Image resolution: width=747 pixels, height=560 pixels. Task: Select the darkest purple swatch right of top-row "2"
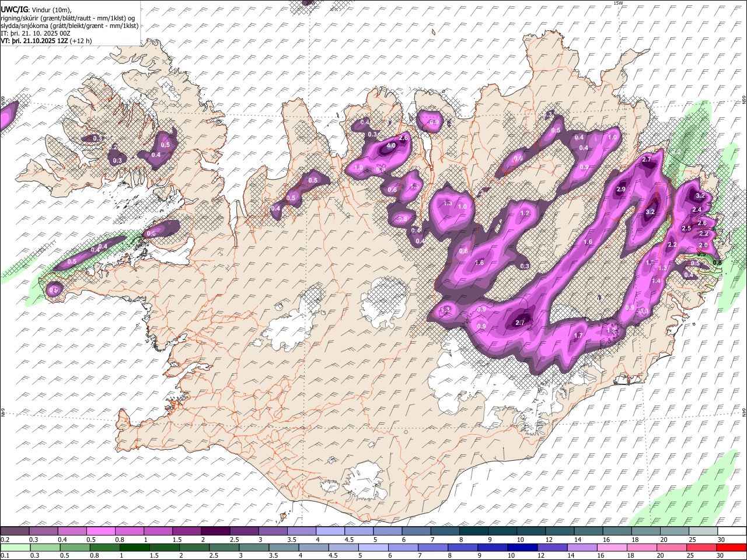215,531
